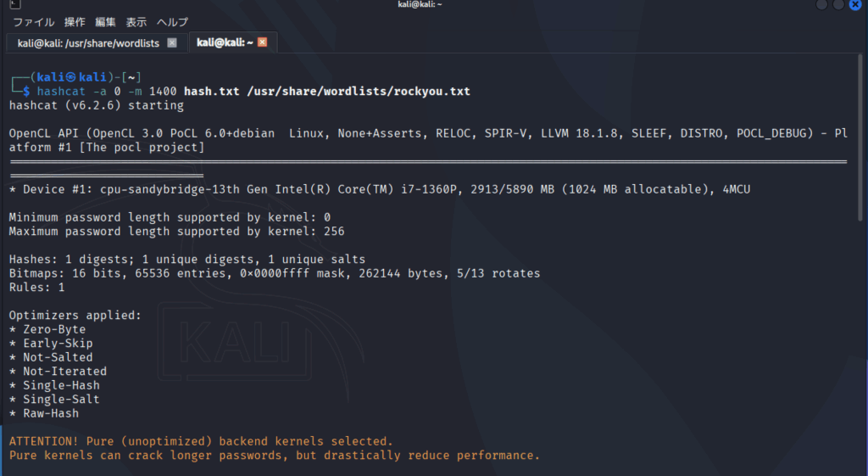Select the active kali@kali: ~ tab
The image size is (868, 476).
point(224,42)
